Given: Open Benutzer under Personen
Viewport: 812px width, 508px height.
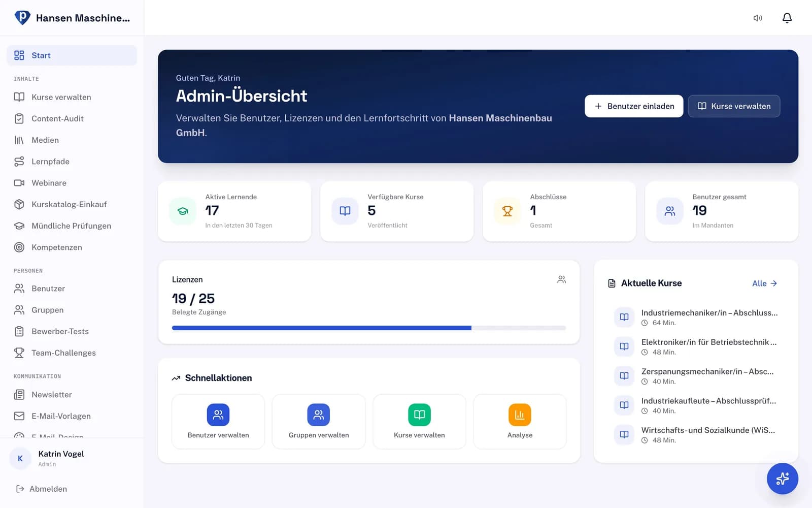Looking at the screenshot, I should click(72, 289).
